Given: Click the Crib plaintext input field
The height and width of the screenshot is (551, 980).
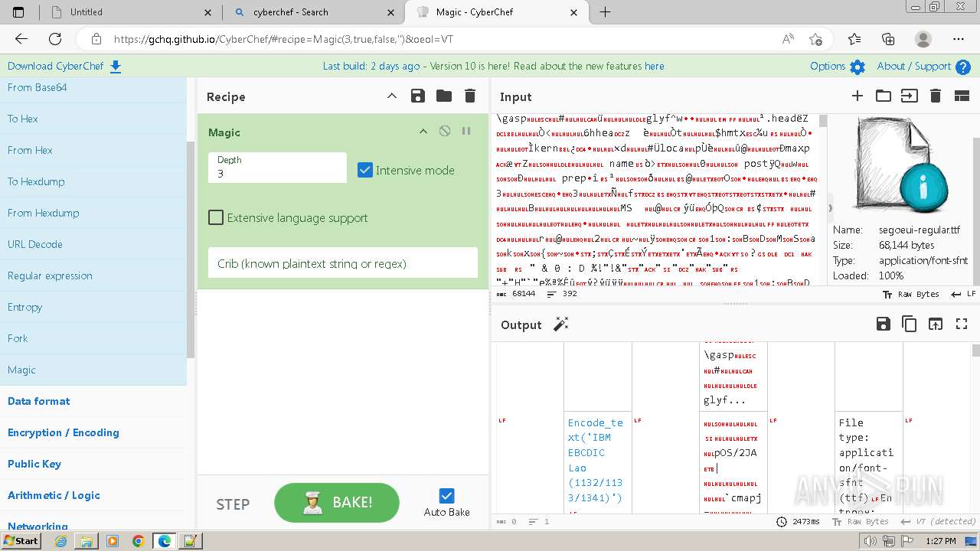Looking at the screenshot, I should coord(343,263).
